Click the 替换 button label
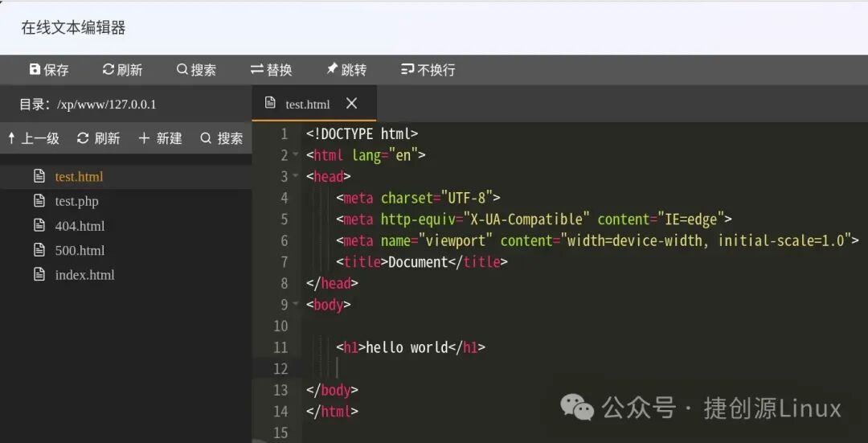 [x=280, y=70]
